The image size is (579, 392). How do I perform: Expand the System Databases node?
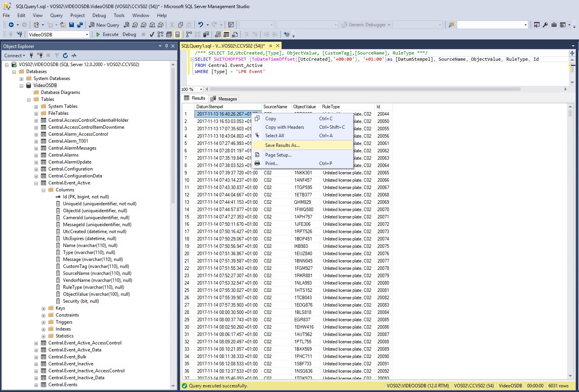point(21,79)
